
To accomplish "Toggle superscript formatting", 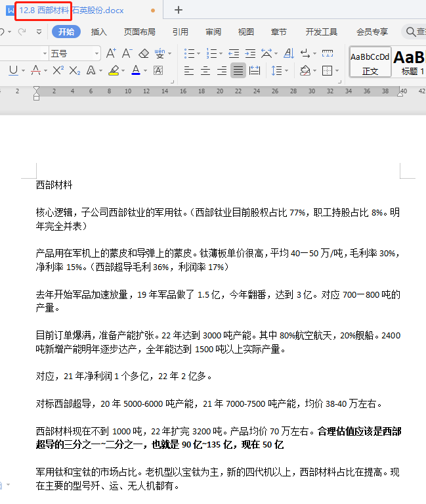I will click(x=58, y=70).
